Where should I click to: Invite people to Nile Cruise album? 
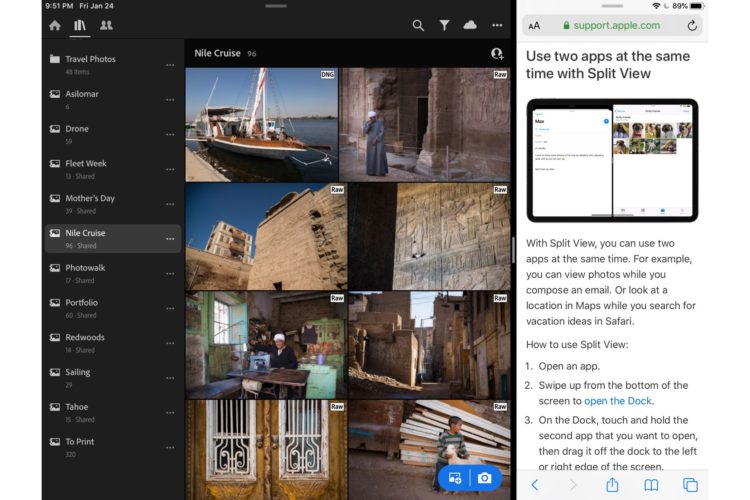point(496,54)
